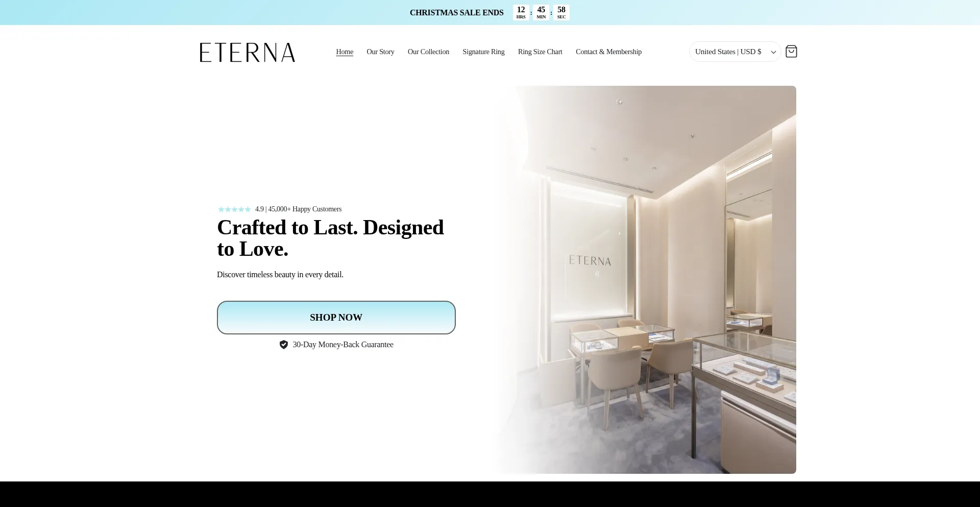Browse the Our Collection menu item
Image resolution: width=980 pixels, height=507 pixels.
coord(428,52)
